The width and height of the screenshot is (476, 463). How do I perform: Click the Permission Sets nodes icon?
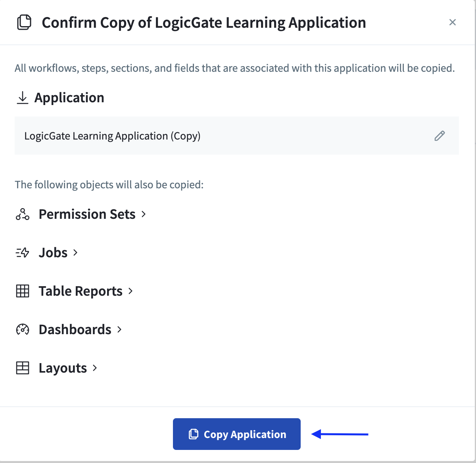23,214
